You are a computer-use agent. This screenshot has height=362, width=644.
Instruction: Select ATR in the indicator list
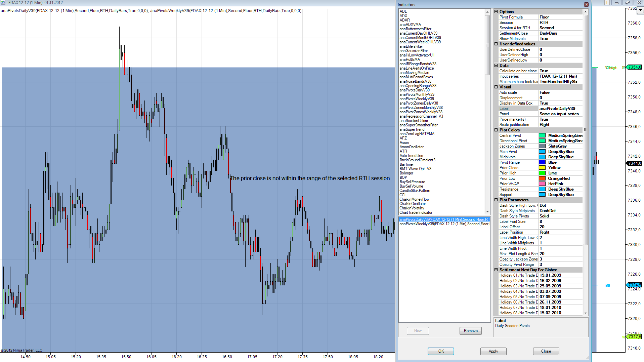[403, 151]
